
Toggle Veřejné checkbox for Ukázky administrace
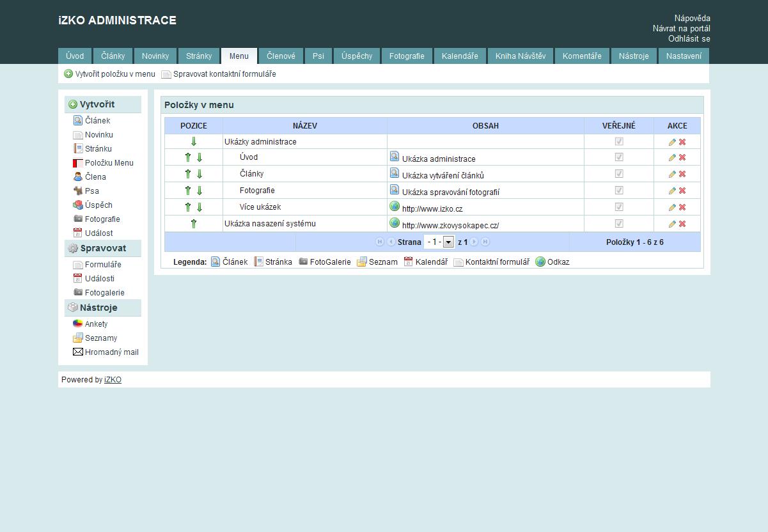(619, 141)
